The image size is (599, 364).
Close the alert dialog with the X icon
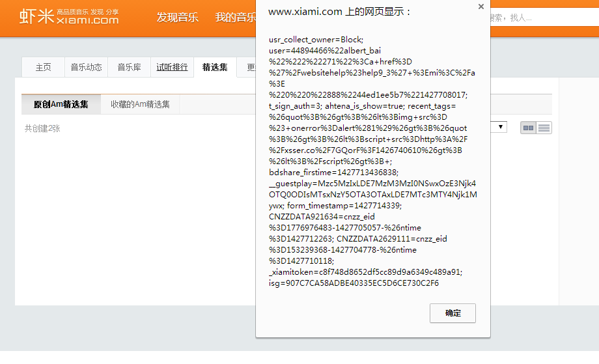[481, 7]
